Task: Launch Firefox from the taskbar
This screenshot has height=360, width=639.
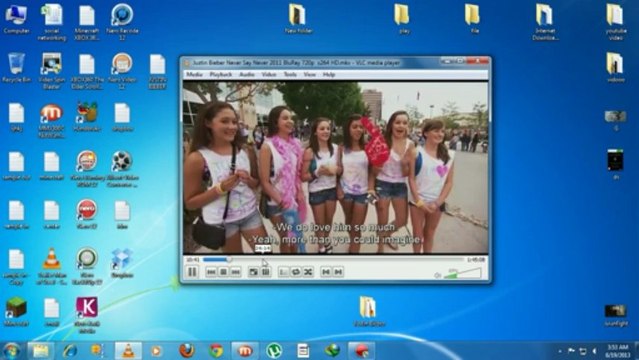Action: coord(186,351)
